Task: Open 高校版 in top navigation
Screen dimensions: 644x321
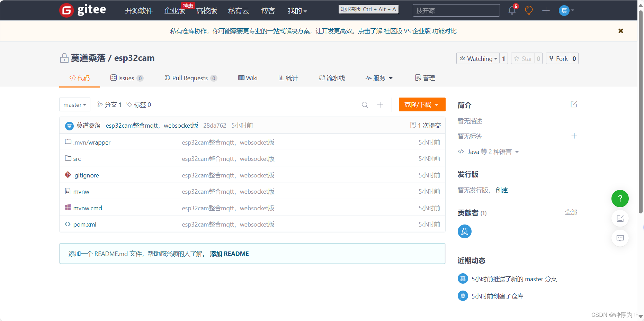Action: pyautogui.click(x=207, y=11)
